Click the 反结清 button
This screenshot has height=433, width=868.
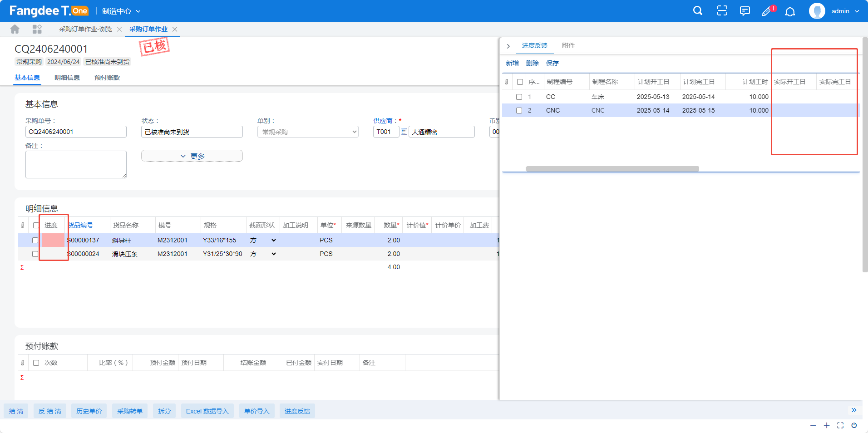point(50,411)
